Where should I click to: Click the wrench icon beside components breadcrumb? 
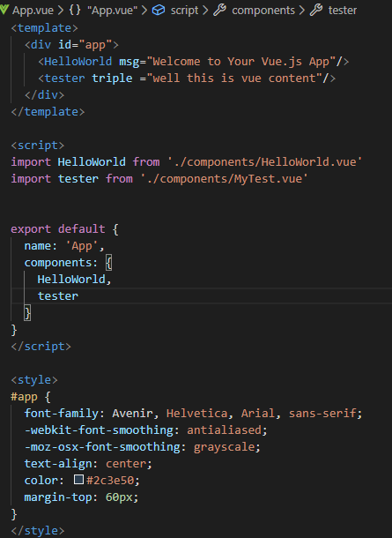pos(219,11)
